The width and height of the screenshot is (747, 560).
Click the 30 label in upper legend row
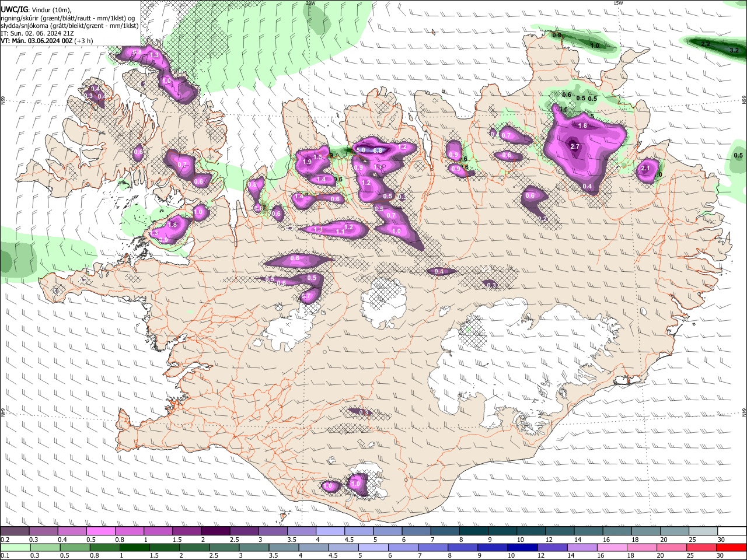721,540
